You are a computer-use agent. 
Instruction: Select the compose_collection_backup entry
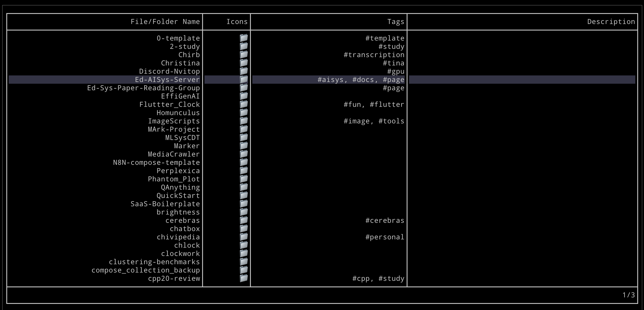(146, 270)
